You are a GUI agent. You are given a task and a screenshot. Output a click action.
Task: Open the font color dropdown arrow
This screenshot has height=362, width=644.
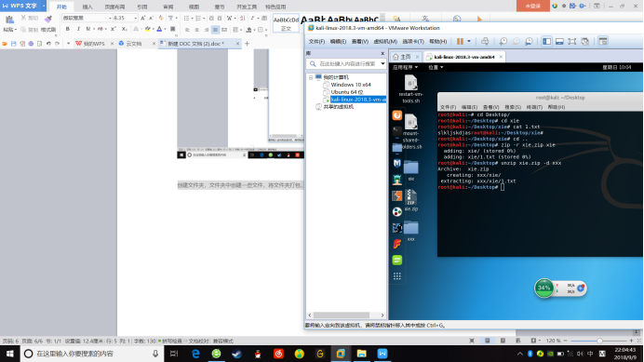point(165,29)
